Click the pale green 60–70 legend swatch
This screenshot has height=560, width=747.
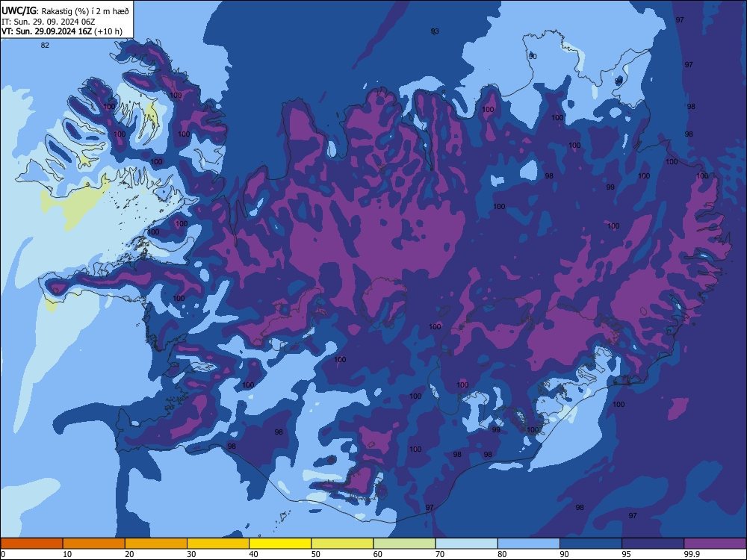(x=404, y=544)
